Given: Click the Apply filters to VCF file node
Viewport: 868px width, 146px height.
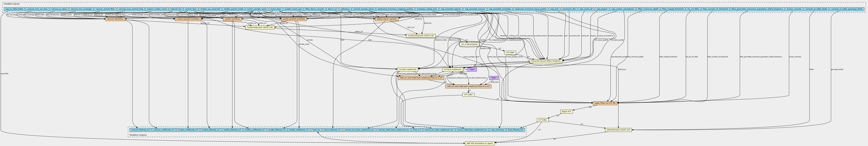Looking at the screenshot, I should click(x=605, y=103).
